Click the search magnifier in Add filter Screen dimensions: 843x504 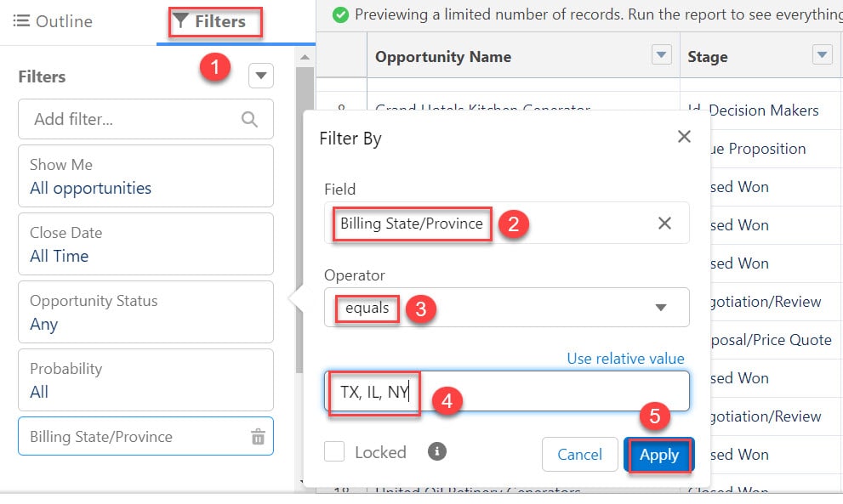(x=249, y=120)
